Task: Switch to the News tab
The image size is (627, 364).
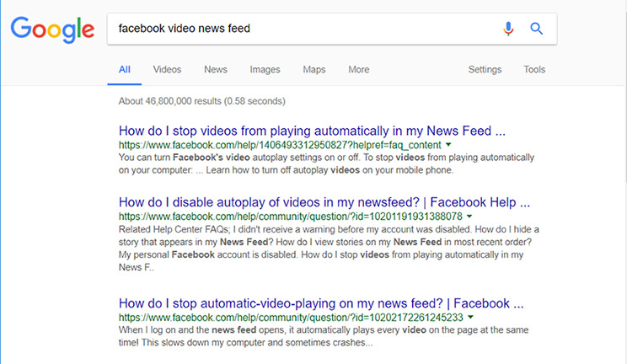Action: (x=216, y=70)
